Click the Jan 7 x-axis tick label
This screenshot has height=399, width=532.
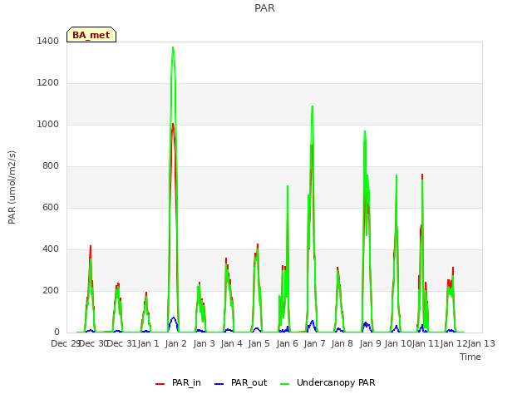(314, 343)
